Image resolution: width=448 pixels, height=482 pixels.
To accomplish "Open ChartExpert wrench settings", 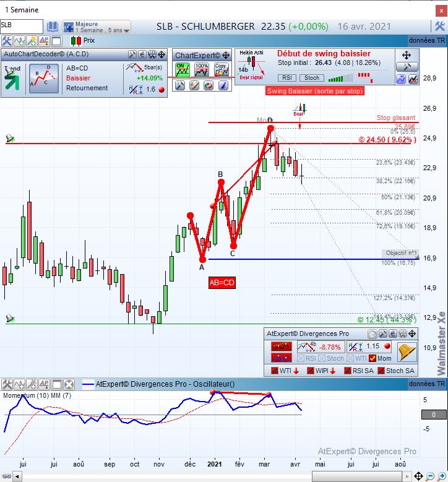I will pos(180,85).
